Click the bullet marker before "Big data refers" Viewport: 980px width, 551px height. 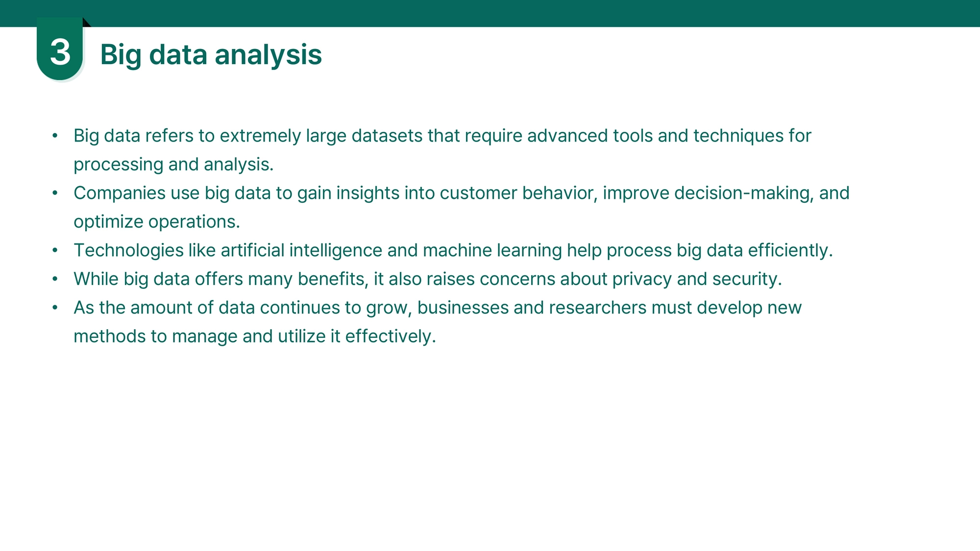click(x=55, y=136)
